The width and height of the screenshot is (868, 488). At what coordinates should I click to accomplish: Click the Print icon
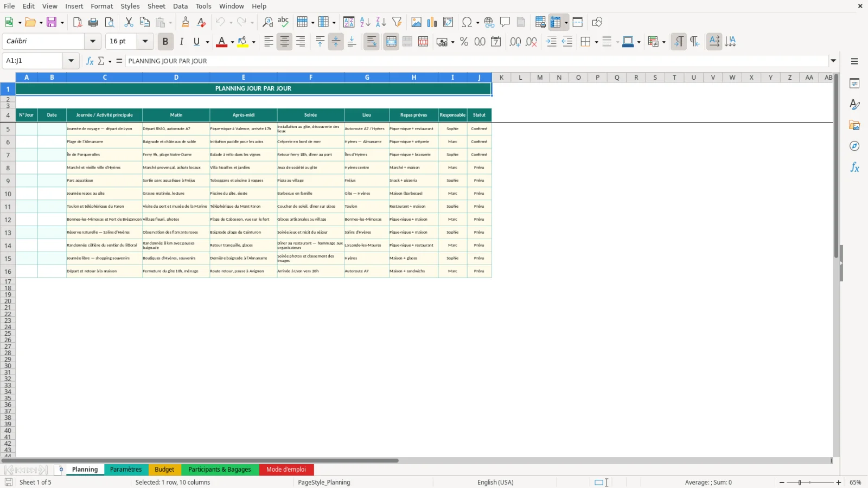93,22
